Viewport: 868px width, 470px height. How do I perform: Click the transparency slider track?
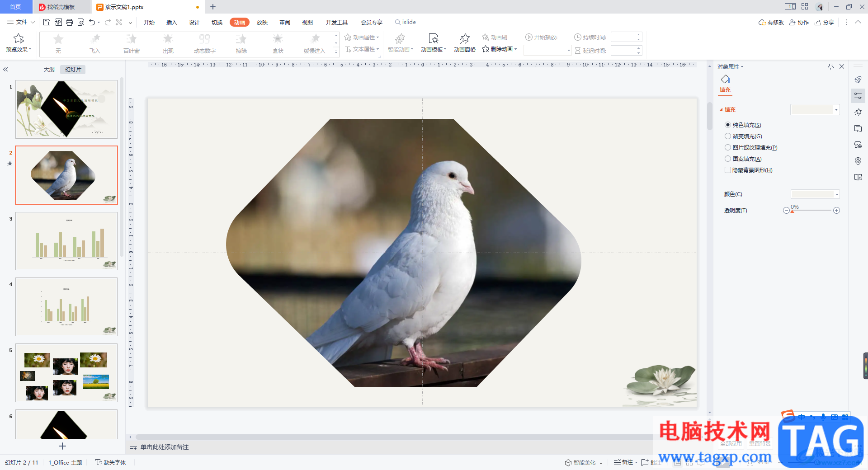coord(811,210)
